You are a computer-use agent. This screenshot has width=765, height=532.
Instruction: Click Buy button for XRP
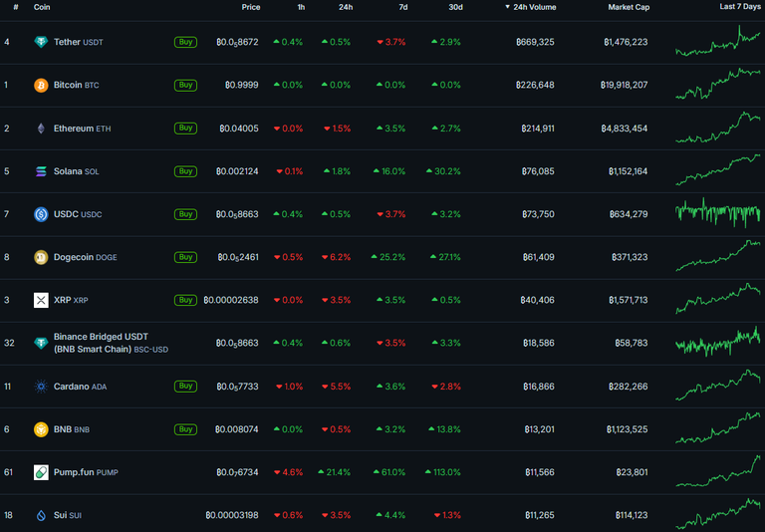(185, 300)
